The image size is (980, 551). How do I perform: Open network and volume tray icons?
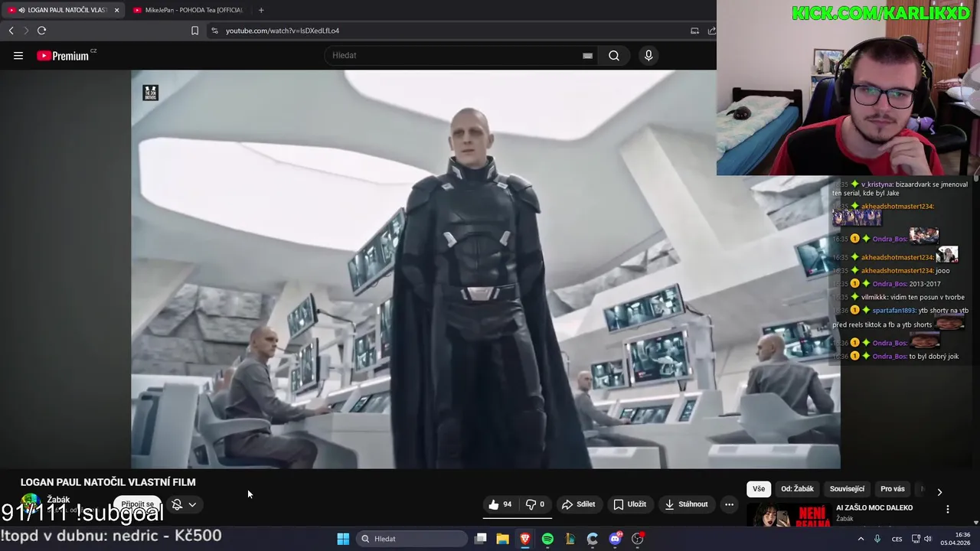coord(923,539)
